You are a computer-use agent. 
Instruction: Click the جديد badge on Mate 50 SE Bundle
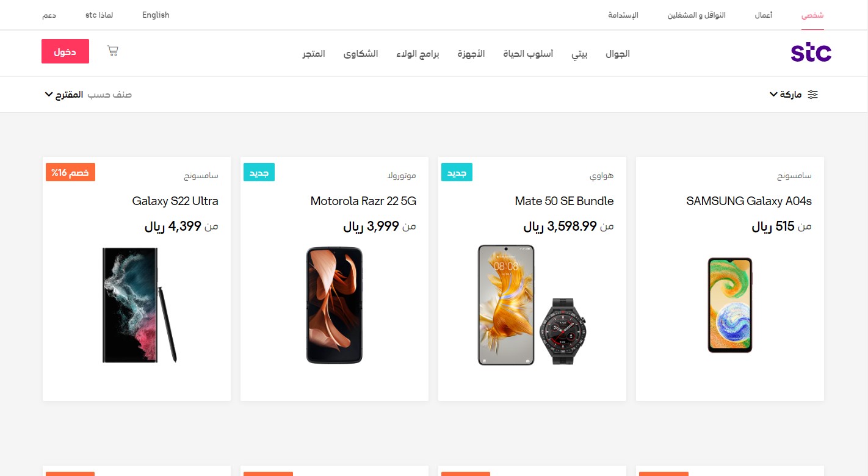tap(457, 172)
